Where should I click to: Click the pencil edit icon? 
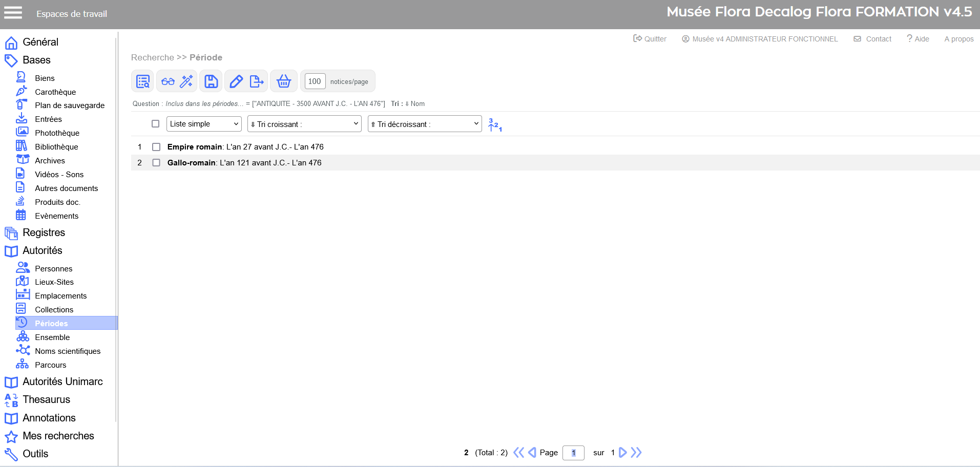tap(236, 81)
